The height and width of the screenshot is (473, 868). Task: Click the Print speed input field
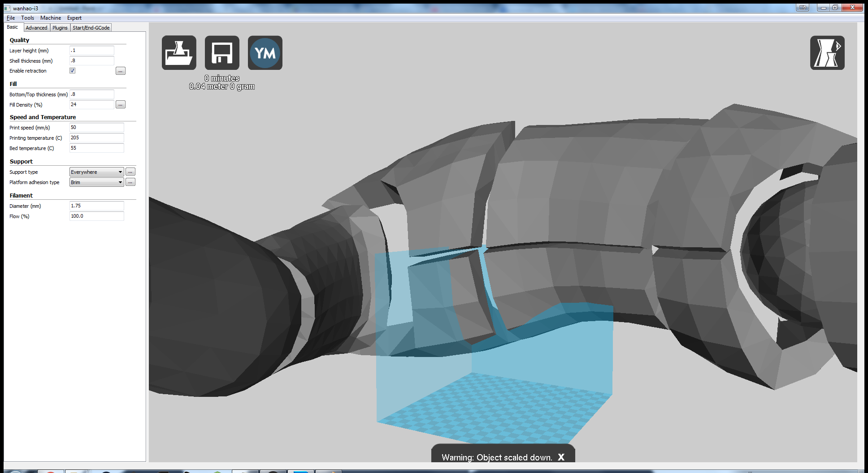pos(96,127)
